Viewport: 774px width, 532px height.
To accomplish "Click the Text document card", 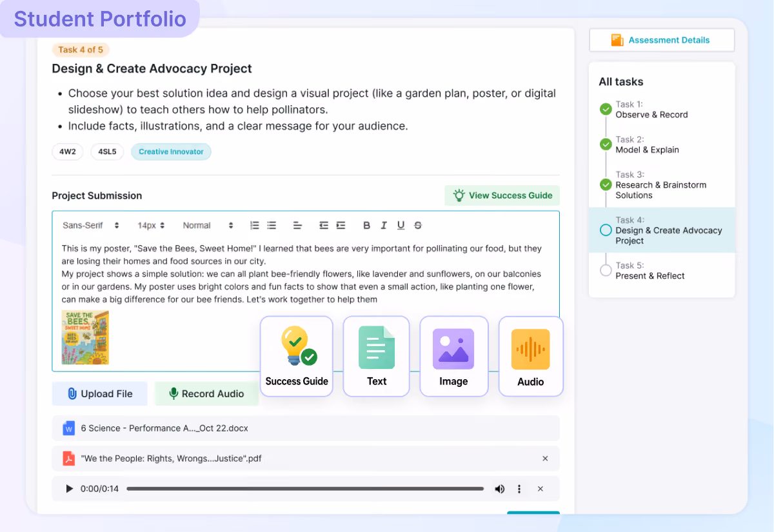I will 377,356.
